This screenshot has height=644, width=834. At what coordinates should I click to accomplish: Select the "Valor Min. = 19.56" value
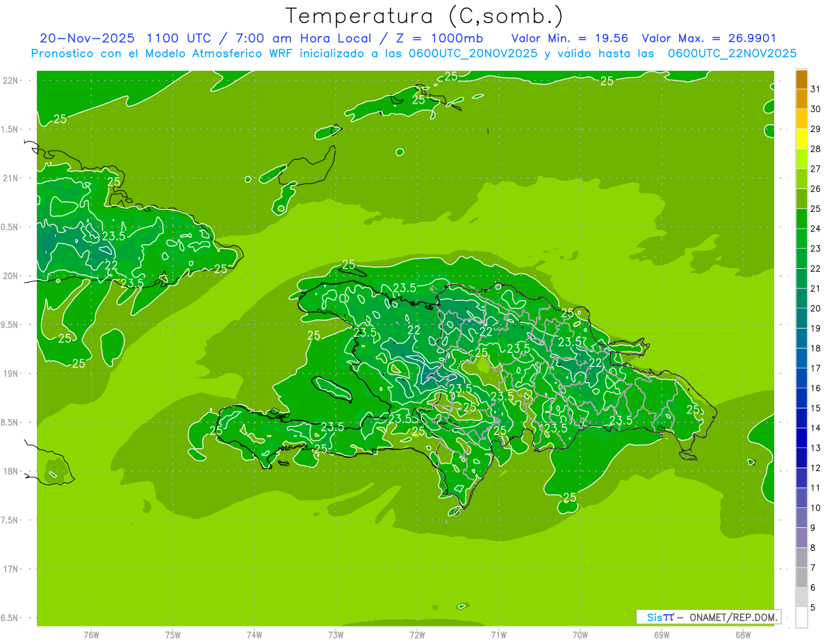click(570, 38)
